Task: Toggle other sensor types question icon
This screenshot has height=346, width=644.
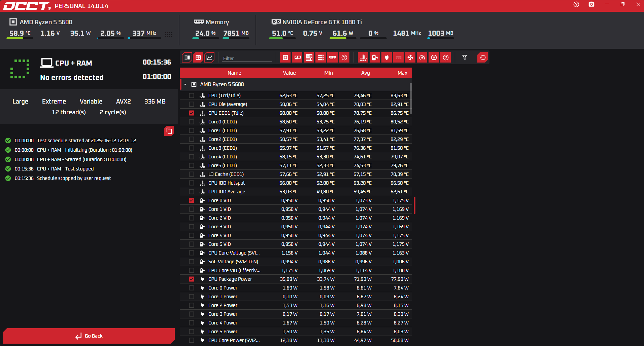Action: point(446,57)
